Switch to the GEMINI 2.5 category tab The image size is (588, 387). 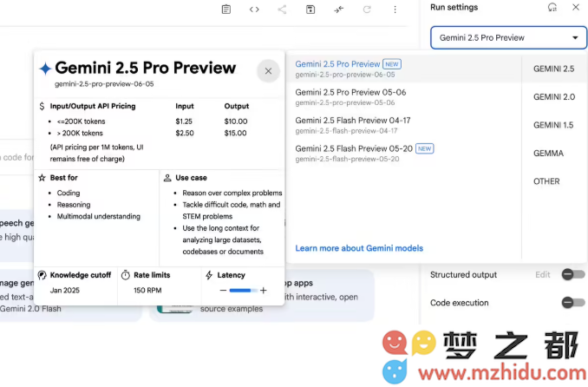554,69
